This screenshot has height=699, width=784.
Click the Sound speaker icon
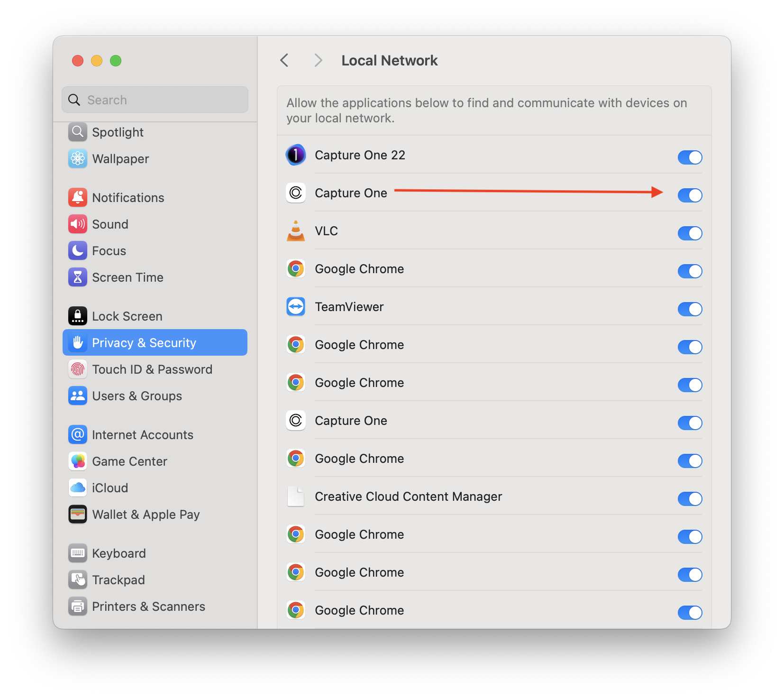pyautogui.click(x=78, y=224)
